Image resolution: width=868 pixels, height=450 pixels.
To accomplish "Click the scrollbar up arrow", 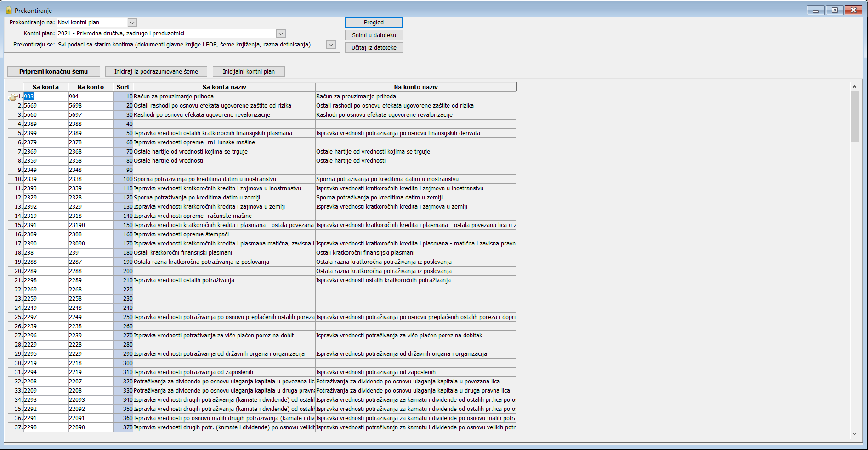I will click(x=854, y=87).
